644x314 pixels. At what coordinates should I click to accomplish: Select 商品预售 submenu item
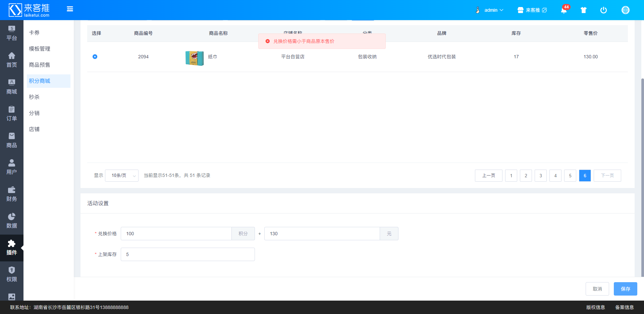[49, 65]
